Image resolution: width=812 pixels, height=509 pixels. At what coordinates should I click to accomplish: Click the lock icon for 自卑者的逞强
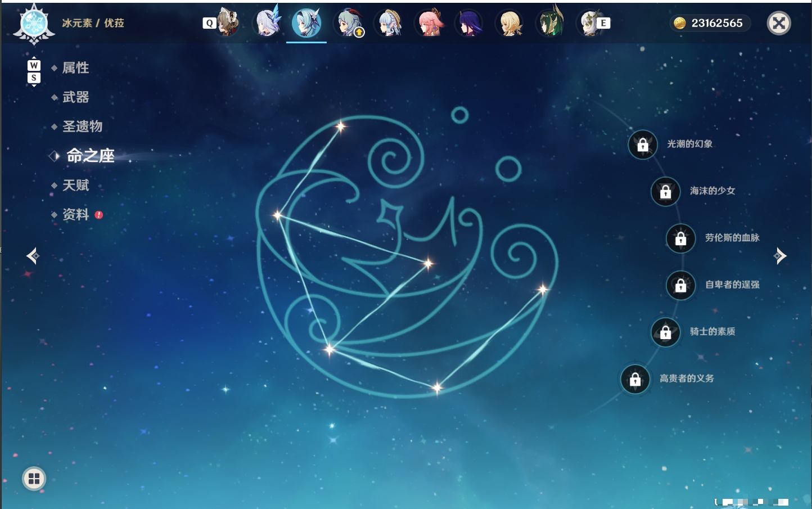click(x=681, y=285)
